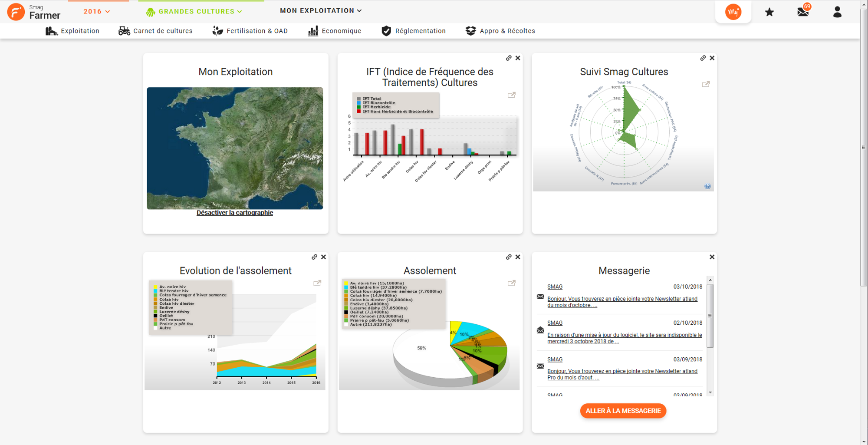The height and width of the screenshot is (445, 868).
Task: Click the tractor icon beside Carnet de cultures
Action: pyautogui.click(x=124, y=31)
